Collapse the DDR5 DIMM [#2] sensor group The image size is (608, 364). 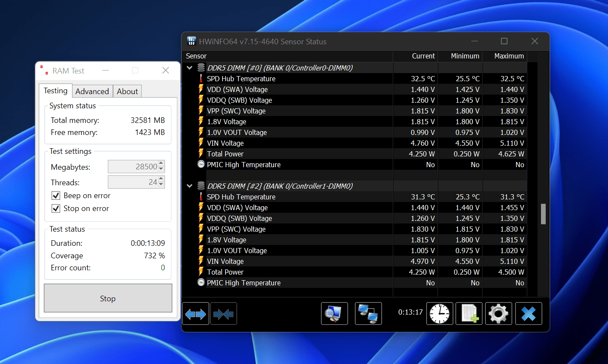point(189,186)
